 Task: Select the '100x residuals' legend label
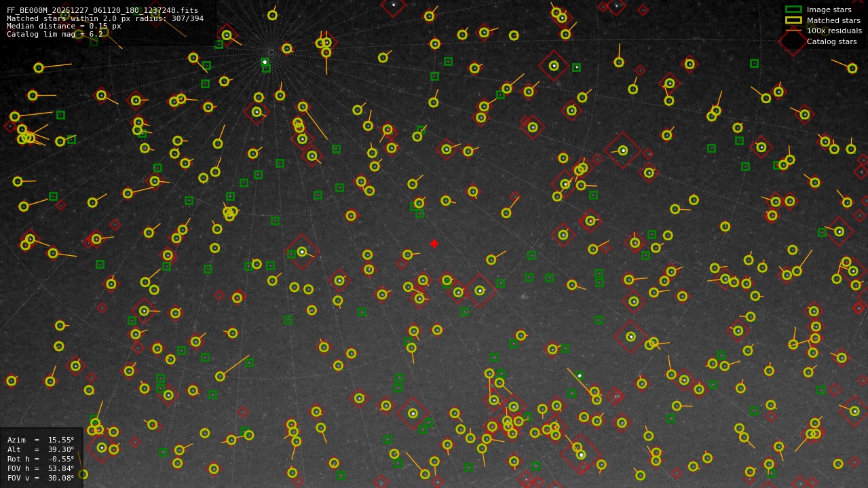834,31
